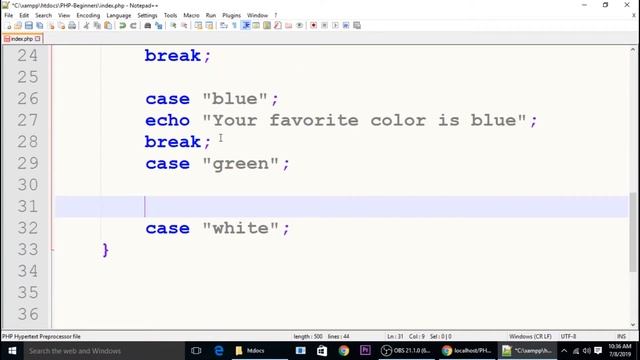Switch to OBS 21.1.0 in the taskbar
Screen dimensions: 640x360
(x=406, y=351)
